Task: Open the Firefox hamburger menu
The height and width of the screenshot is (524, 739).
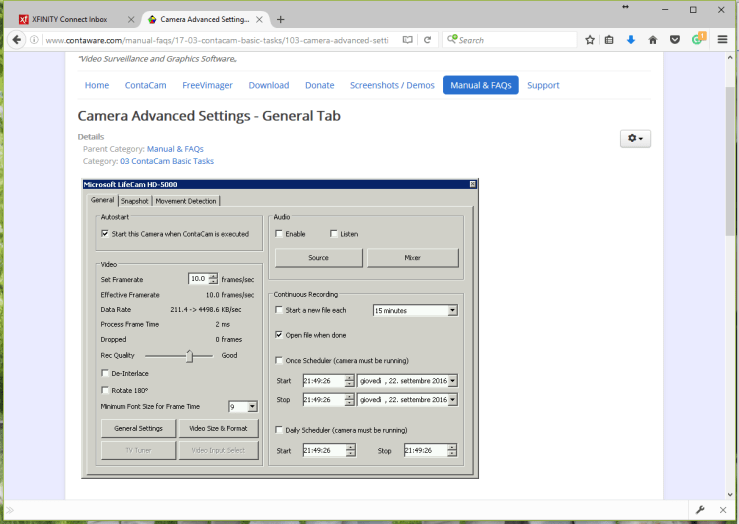Action: 722,40
